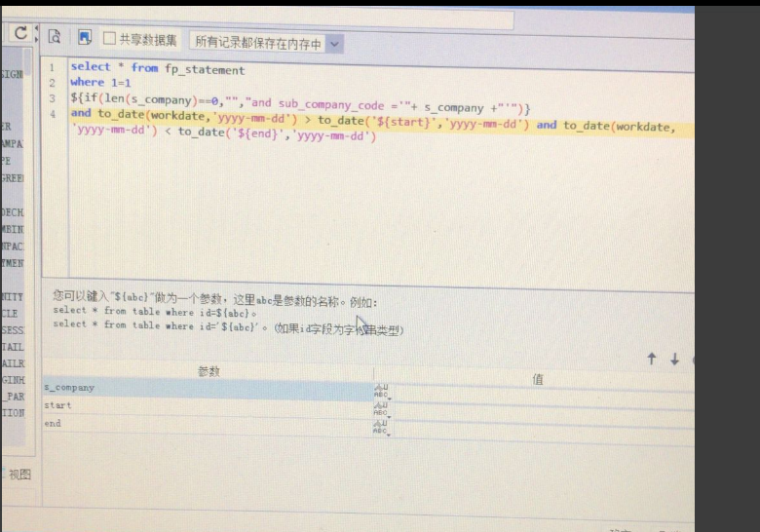Screen dimensions: 760x532
Task: Expand the memory storage dropdown arrow
Action: [334, 44]
